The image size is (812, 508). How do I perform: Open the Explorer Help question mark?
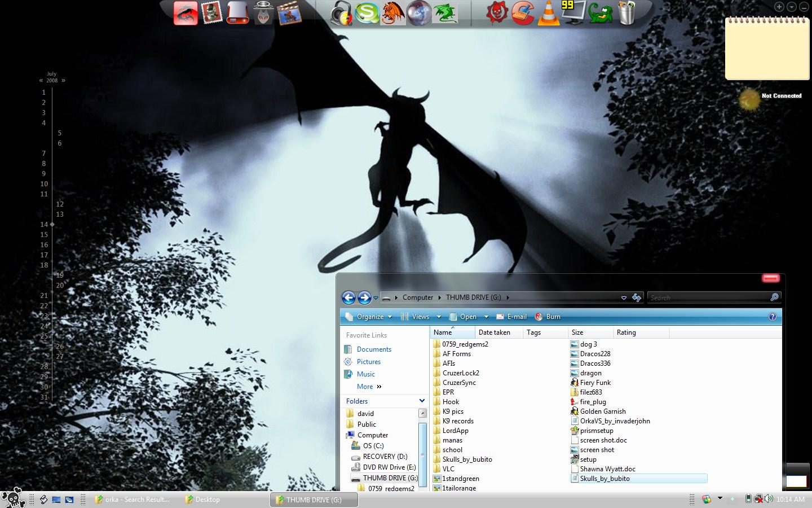tap(772, 317)
